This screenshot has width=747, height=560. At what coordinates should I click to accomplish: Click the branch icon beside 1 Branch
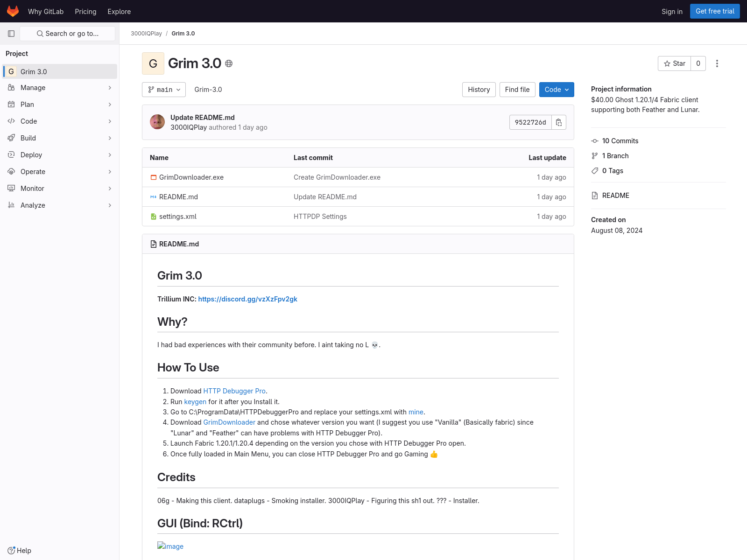[595, 156]
